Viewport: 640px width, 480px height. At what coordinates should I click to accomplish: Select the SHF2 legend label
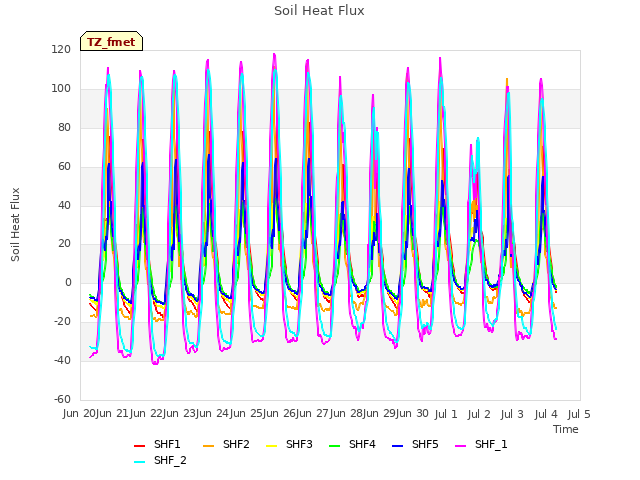(236, 444)
